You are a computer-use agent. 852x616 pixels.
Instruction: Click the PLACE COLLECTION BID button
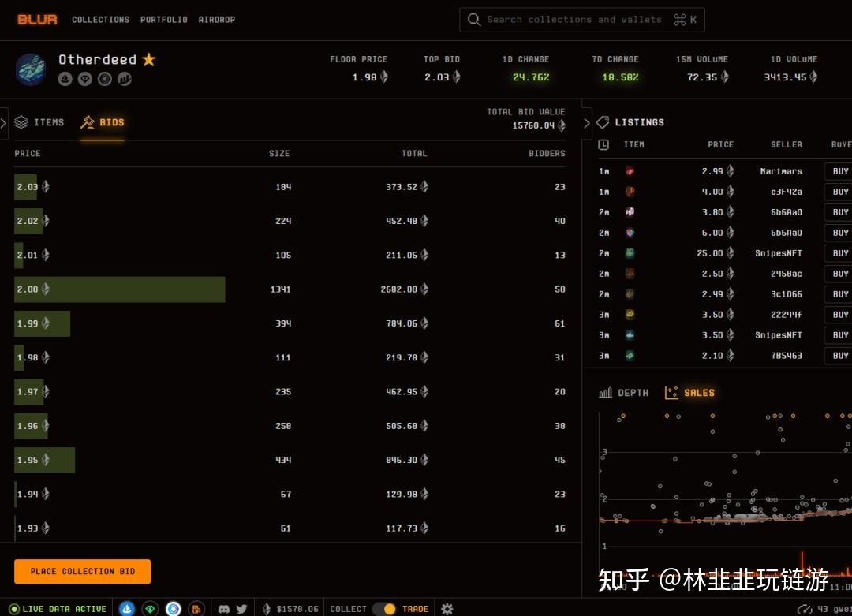point(82,571)
